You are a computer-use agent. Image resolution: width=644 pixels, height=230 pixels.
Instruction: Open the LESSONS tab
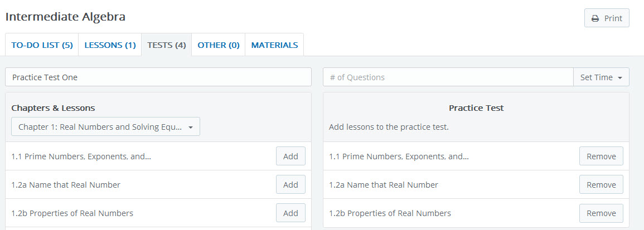tap(110, 45)
